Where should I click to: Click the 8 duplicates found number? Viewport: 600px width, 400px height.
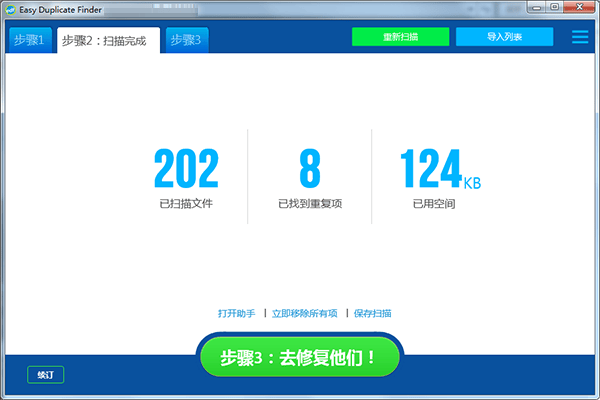point(309,169)
